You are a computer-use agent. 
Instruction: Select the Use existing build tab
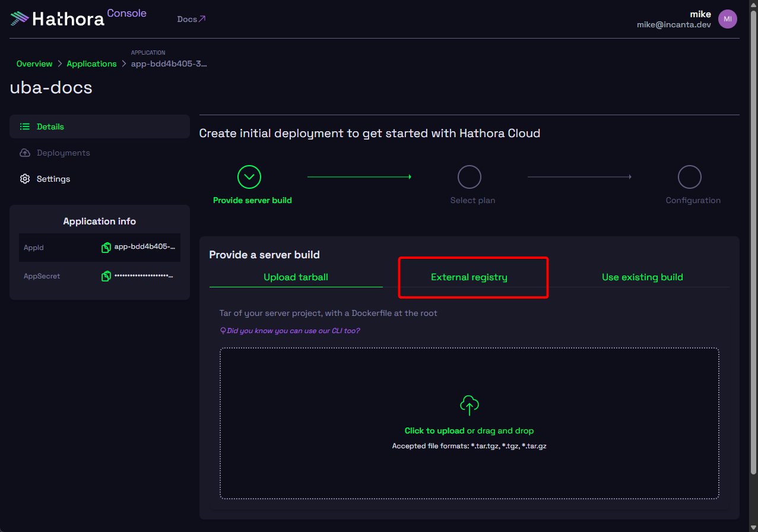pyautogui.click(x=642, y=277)
